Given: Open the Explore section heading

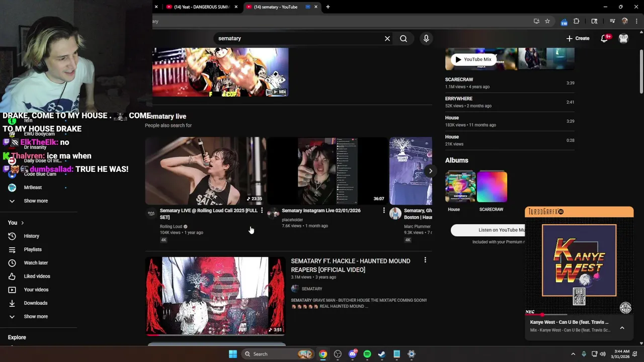Looking at the screenshot, I should (x=17, y=337).
